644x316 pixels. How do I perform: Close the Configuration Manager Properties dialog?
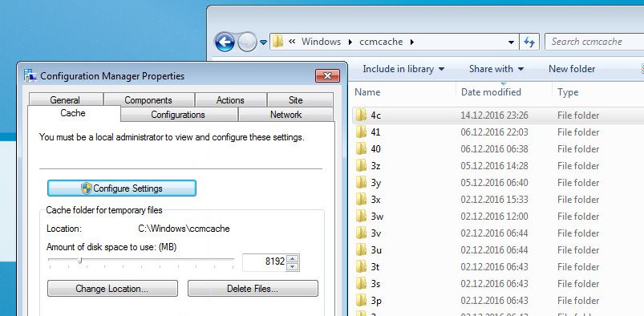327,75
